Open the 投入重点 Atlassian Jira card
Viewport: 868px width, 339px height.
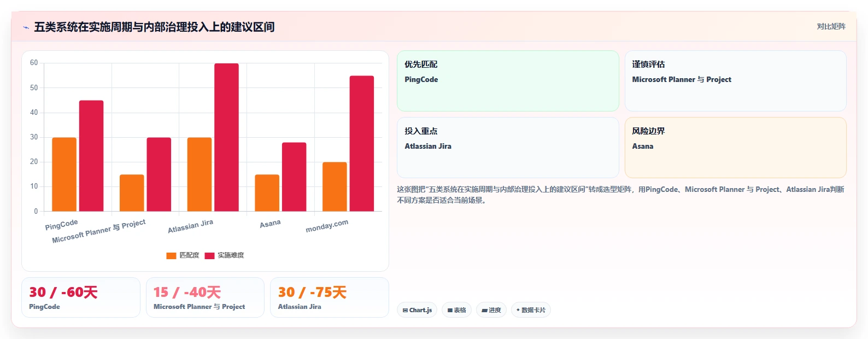click(x=508, y=148)
